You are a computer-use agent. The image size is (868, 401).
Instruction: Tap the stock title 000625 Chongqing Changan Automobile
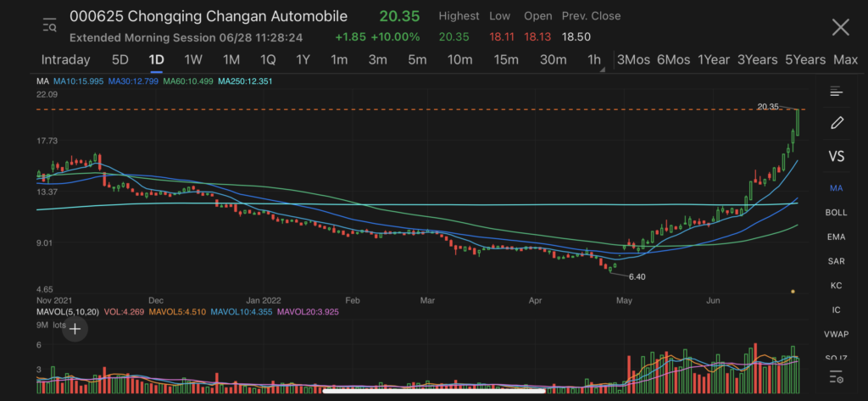pos(209,17)
